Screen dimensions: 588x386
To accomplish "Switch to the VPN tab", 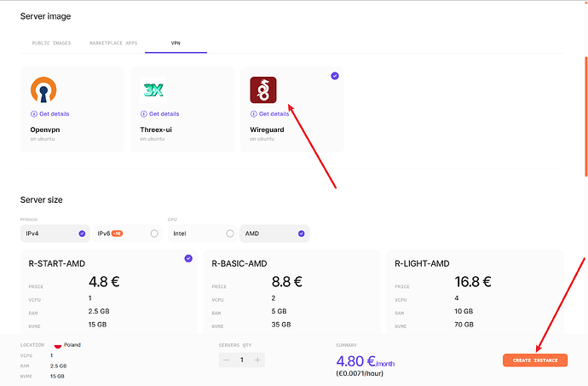I will coord(176,43).
